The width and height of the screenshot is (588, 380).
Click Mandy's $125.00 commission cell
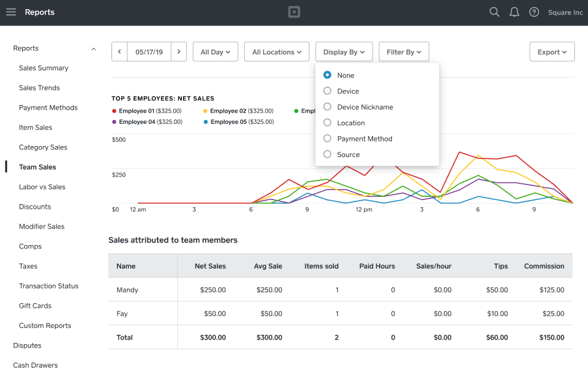[x=552, y=290]
